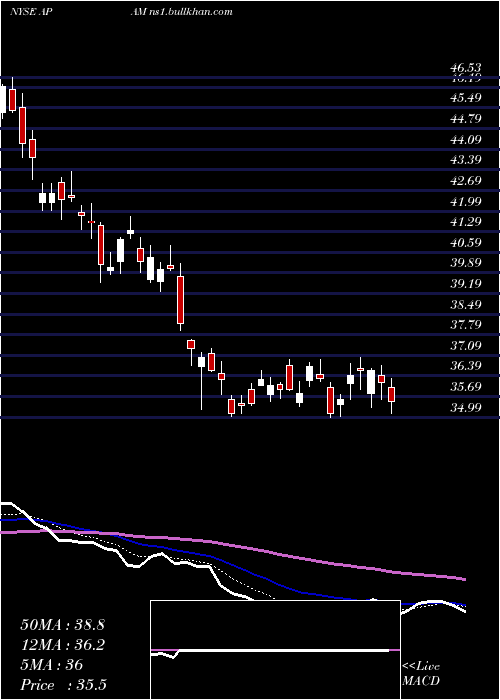The height and width of the screenshot is (700, 500).
Task: Click the 40.59 price level label
Action: (x=466, y=243)
